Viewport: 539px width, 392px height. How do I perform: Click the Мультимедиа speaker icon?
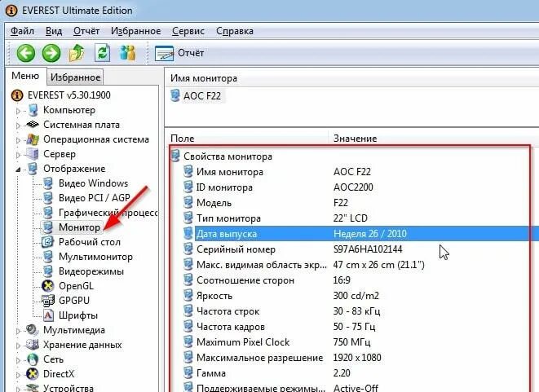click(x=33, y=330)
